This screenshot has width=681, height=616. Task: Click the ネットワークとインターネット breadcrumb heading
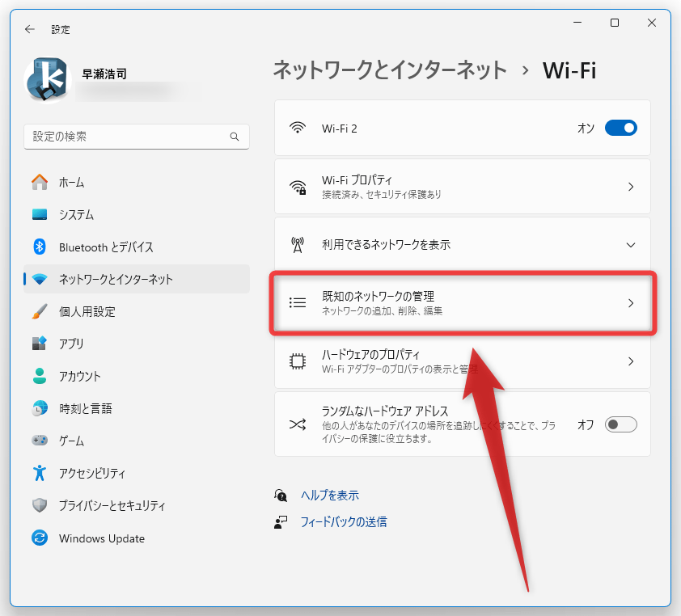(x=390, y=70)
